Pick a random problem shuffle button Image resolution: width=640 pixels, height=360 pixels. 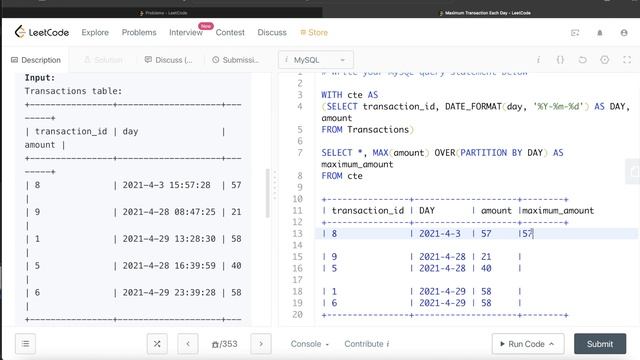click(157, 344)
